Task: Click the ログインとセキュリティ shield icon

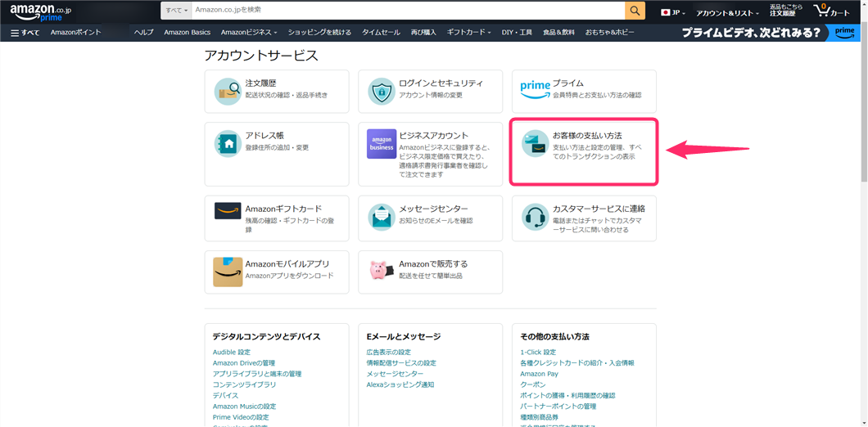Action: pos(382,92)
